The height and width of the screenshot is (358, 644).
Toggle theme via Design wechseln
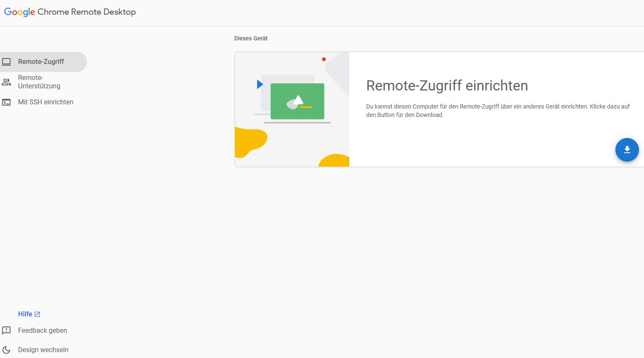pyautogui.click(x=43, y=350)
